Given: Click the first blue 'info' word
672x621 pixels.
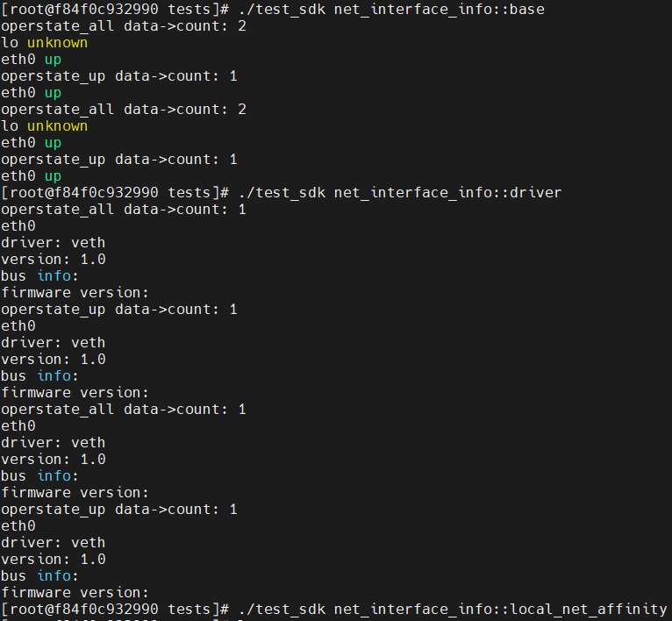Looking at the screenshot, I should tap(54, 276).
